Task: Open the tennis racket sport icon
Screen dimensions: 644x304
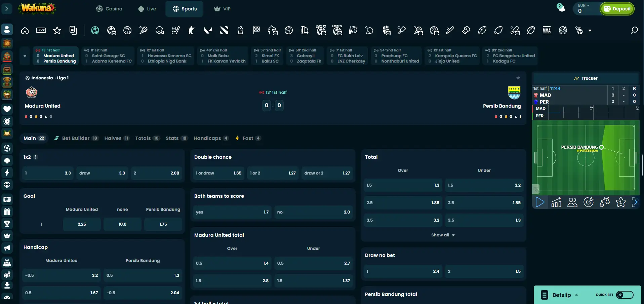Action: coord(144,31)
